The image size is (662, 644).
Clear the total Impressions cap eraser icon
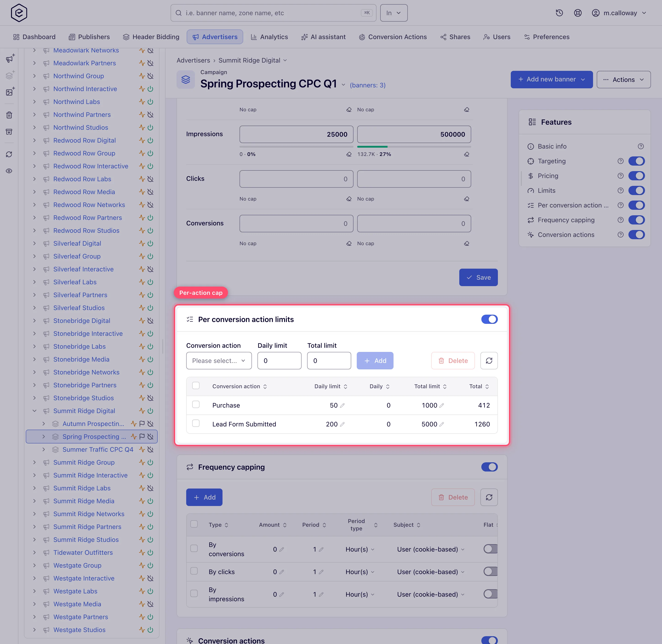click(467, 154)
